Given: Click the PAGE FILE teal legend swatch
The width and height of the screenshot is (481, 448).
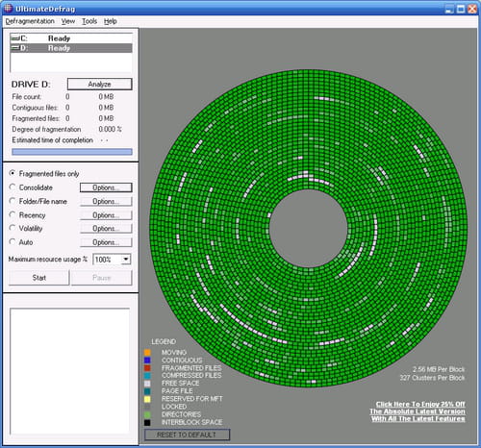Looking at the screenshot, I should 147,391.
